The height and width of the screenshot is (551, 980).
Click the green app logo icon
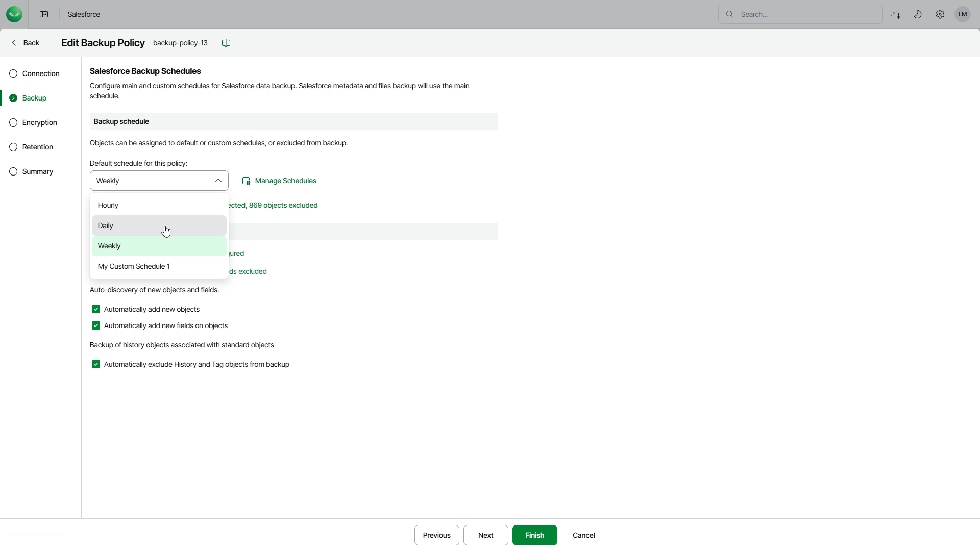(x=14, y=14)
